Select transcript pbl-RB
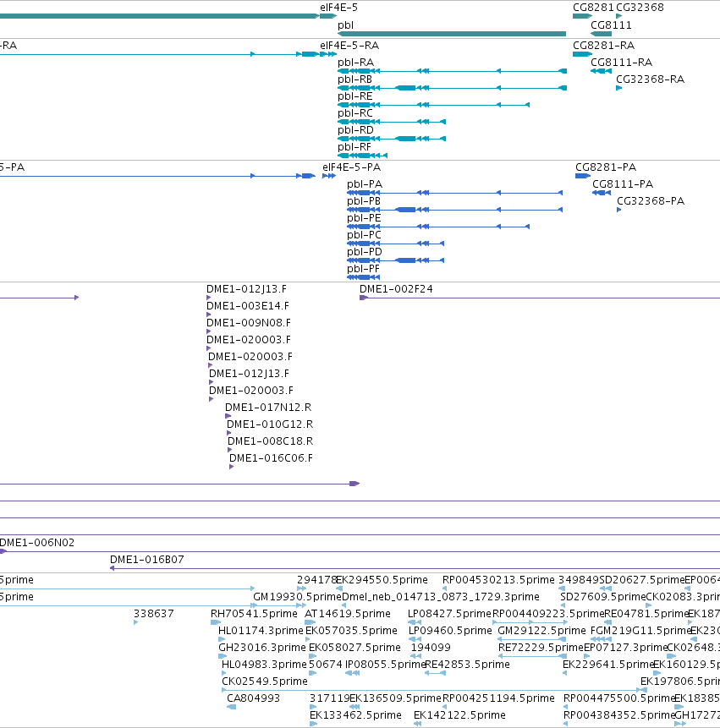The height and width of the screenshot is (728, 720). [x=452, y=88]
